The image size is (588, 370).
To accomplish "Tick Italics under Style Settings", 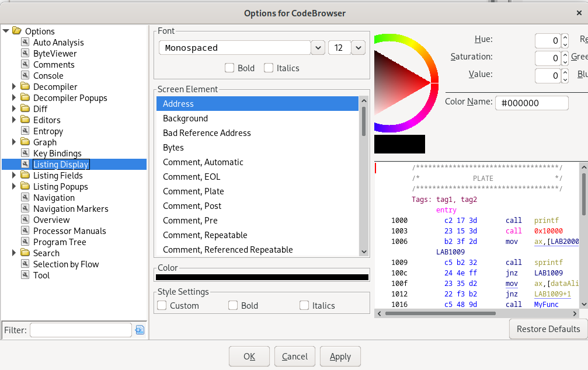I will pyautogui.click(x=304, y=306).
